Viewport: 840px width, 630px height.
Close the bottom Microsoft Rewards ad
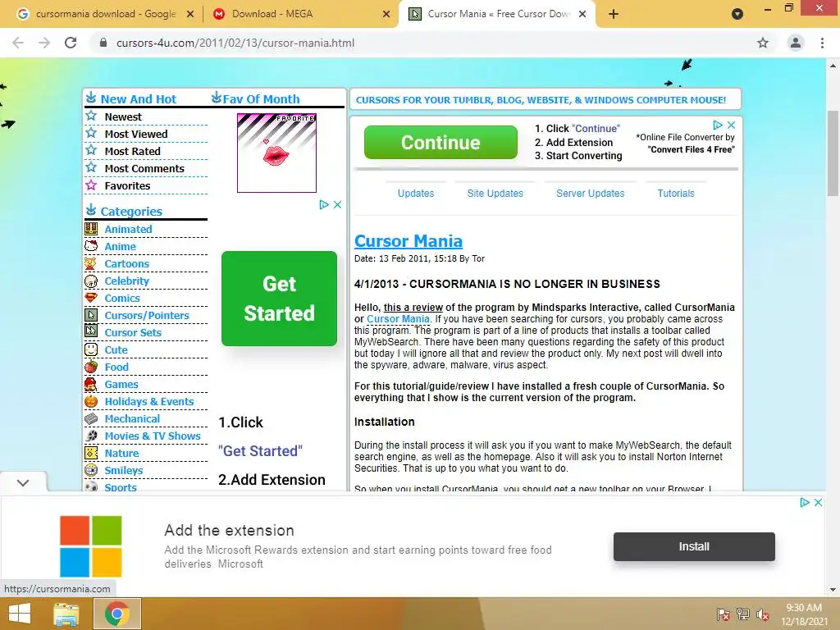click(818, 503)
